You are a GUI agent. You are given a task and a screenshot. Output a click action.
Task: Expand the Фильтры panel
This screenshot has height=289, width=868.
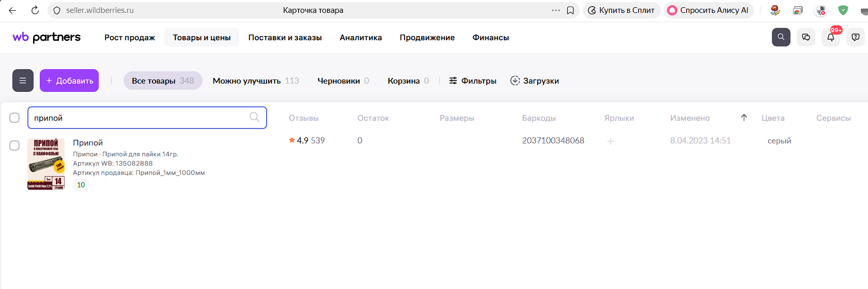pyautogui.click(x=473, y=81)
